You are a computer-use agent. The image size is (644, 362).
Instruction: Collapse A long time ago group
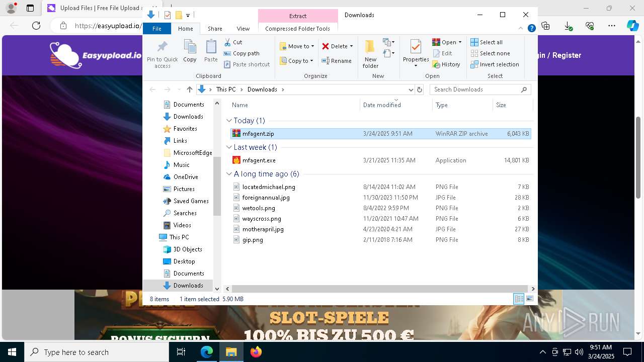pos(229,174)
